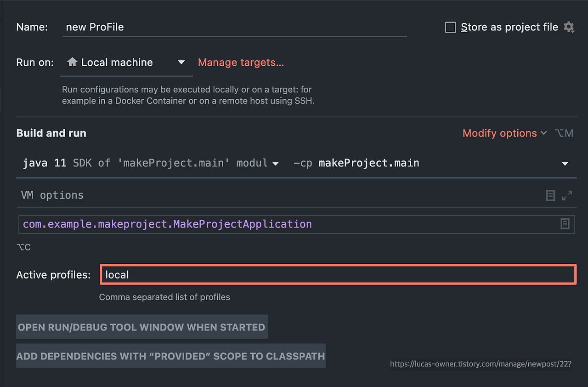Select Add dependencies with provided scope to classpath
Image resolution: width=588 pixels, height=387 pixels.
pyautogui.click(x=170, y=355)
